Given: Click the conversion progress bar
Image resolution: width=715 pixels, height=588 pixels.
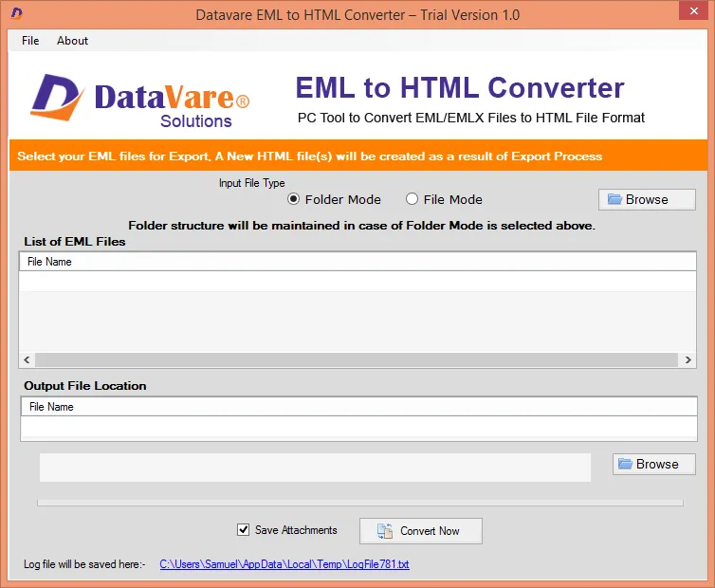Looking at the screenshot, I should (360, 503).
